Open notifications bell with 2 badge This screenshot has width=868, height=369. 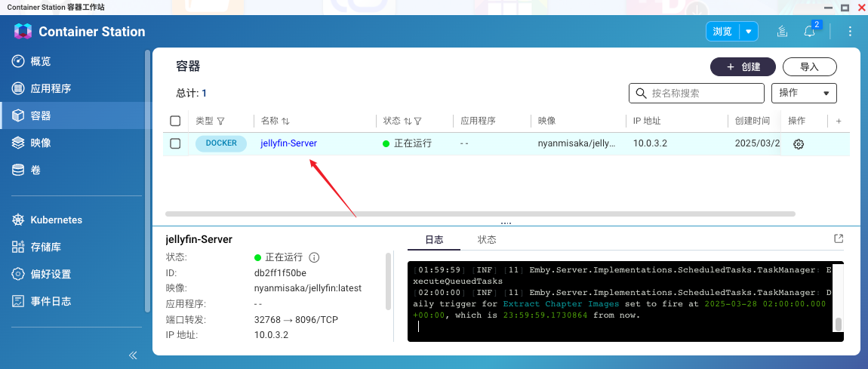pos(810,32)
